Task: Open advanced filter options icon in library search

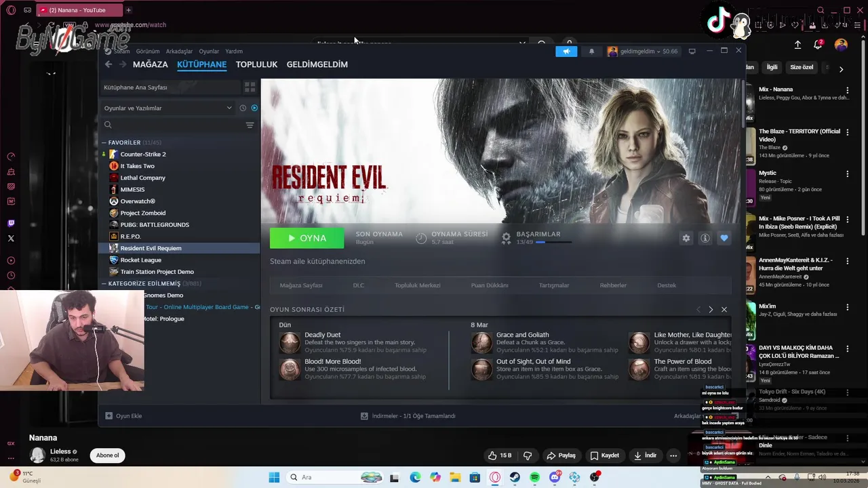Action: [250, 125]
